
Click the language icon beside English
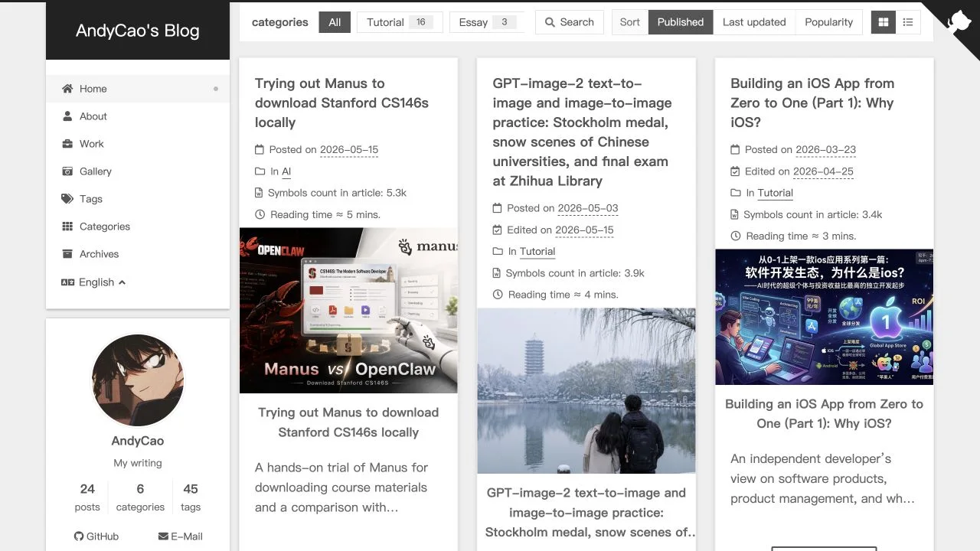coord(67,282)
